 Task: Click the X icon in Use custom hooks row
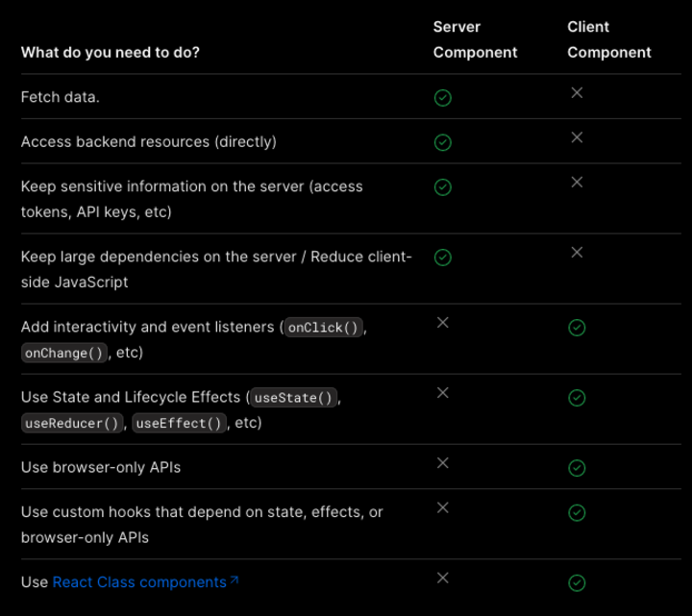tap(443, 507)
